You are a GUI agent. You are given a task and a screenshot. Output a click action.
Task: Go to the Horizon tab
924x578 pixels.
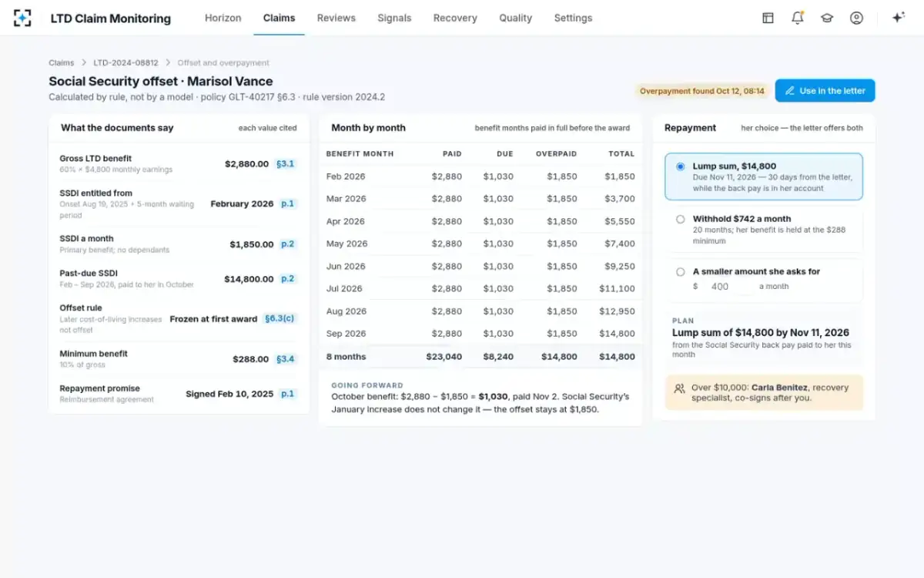[223, 18]
